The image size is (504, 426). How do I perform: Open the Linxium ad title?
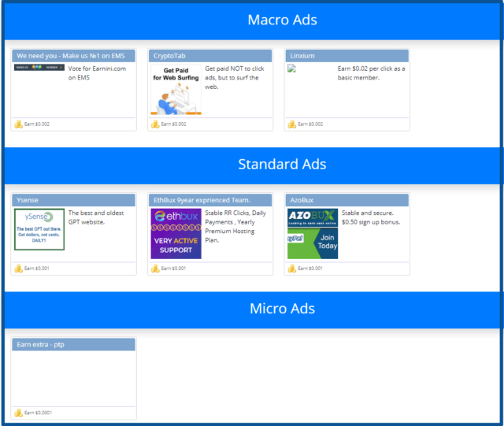(347, 56)
